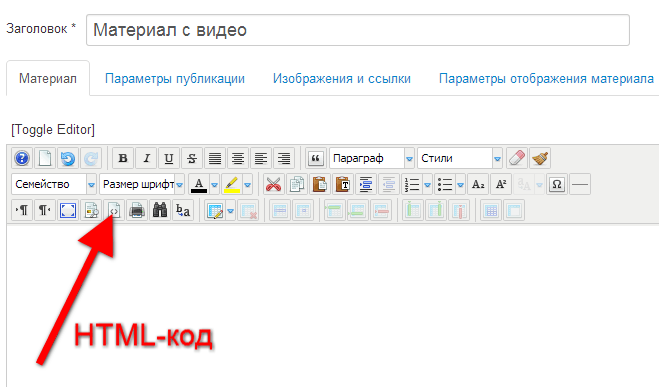Click the Increase indent icon
Screen dimensions: 659x387
tap(365, 184)
